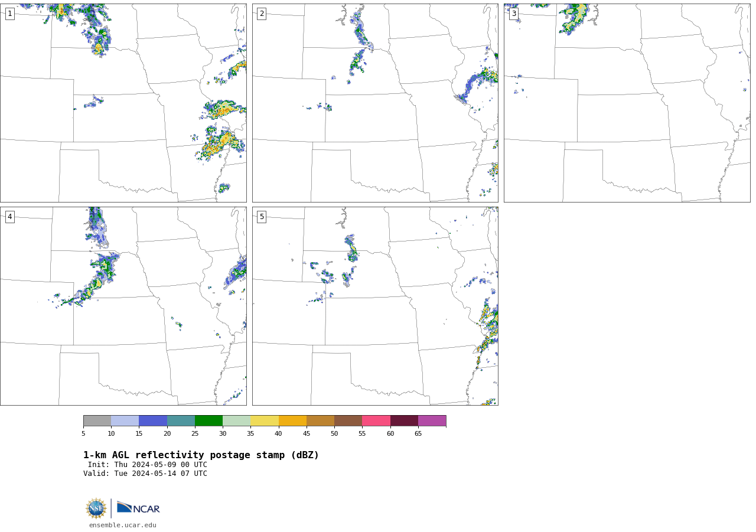Click the pink 55-60 dBZ swatch
Screen dimensions: 756x532
[x=376, y=421]
